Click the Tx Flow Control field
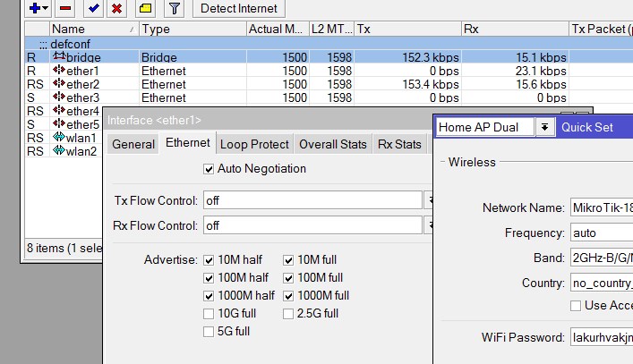The image size is (633, 364). [312, 200]
